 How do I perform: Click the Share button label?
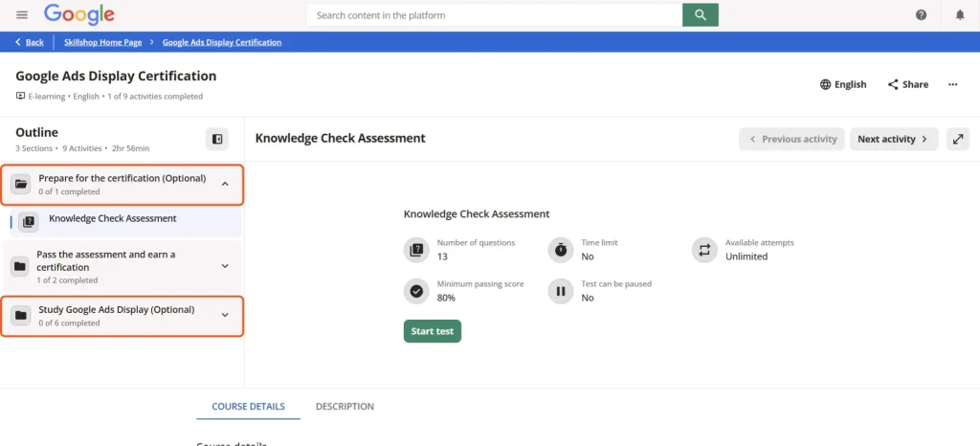click(x=915, y=84)
